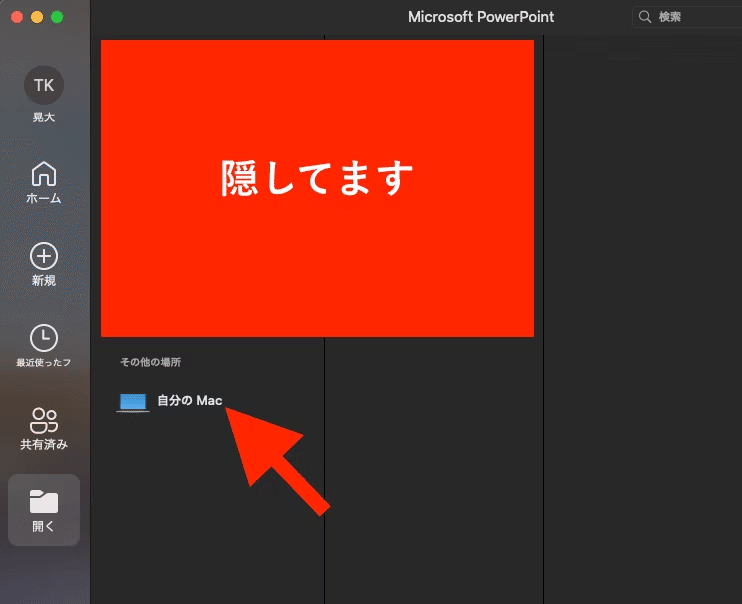The image size is (742, 604).
Task: Open the TK account avatar
Action: coord(44,85)
